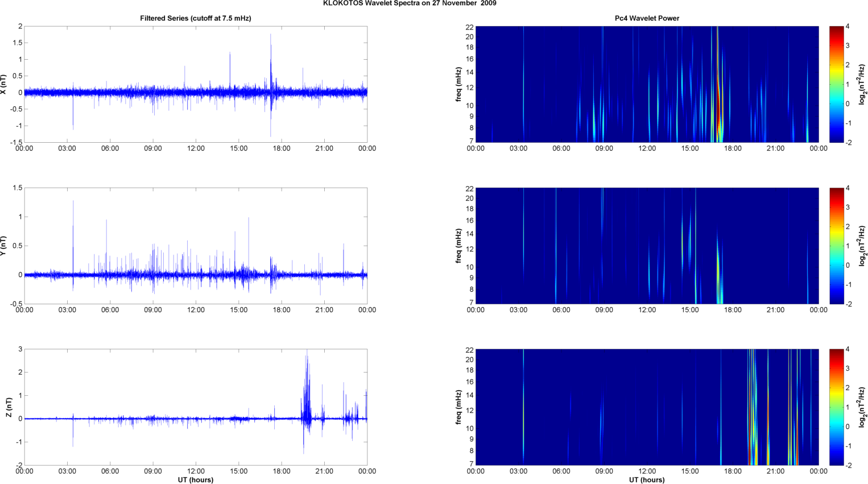Select the freq (mHz) label of top spectrogram

coord(458,84)
